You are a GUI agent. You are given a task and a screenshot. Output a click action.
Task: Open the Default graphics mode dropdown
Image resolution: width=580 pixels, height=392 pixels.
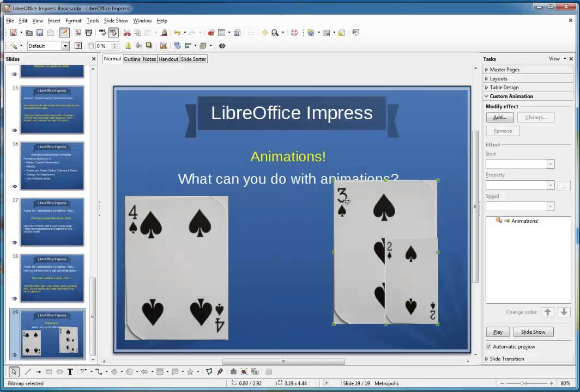click(65, 46)
